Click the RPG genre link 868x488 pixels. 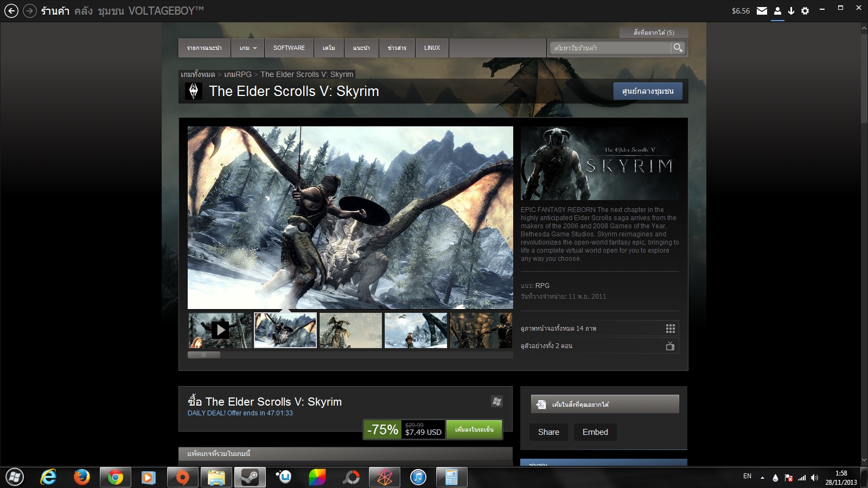click(x=542, y=286)
